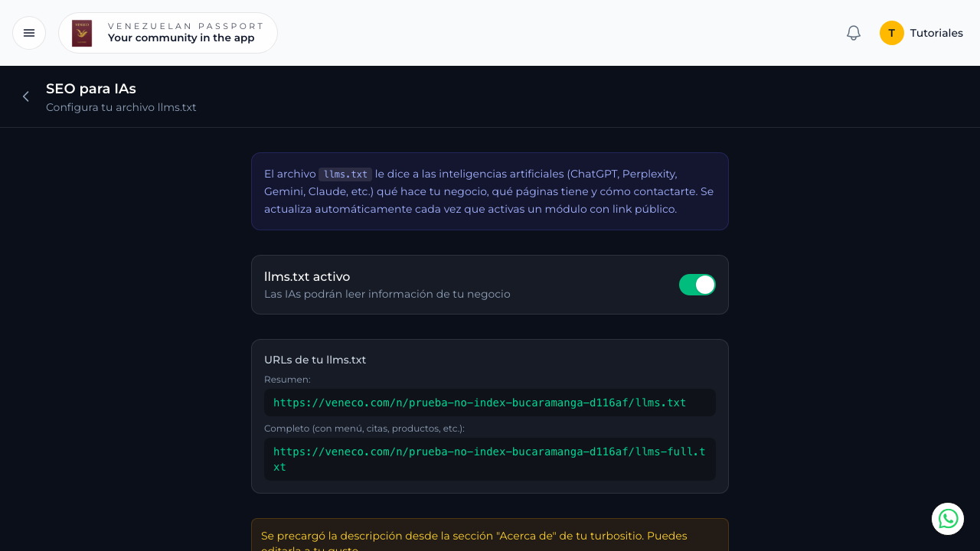This screenshot has height=551, width=980.
Task: Click 'Las IAs podrán leer información' text
Action: (x=387, y=294)
